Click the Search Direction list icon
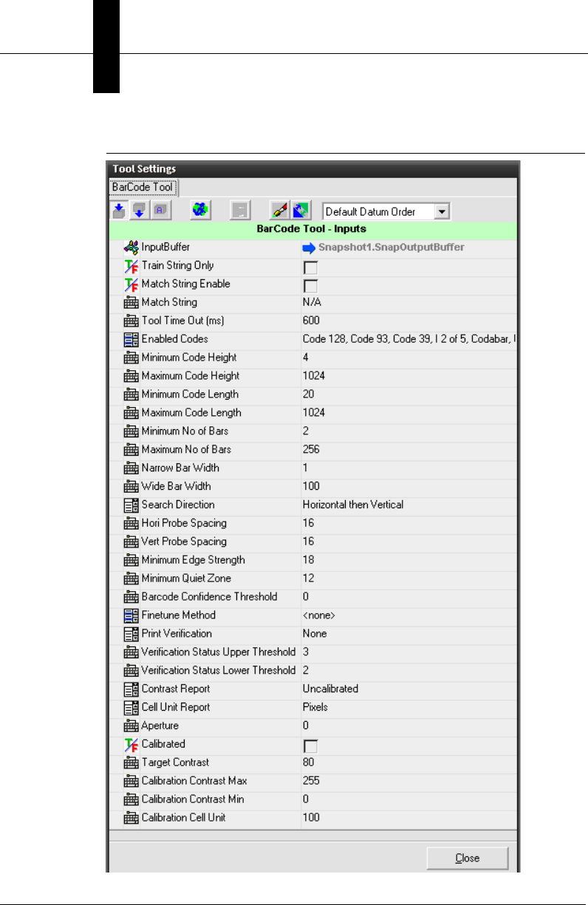Image resolution: width=588 pixels, height=905 pixels. 131,505
